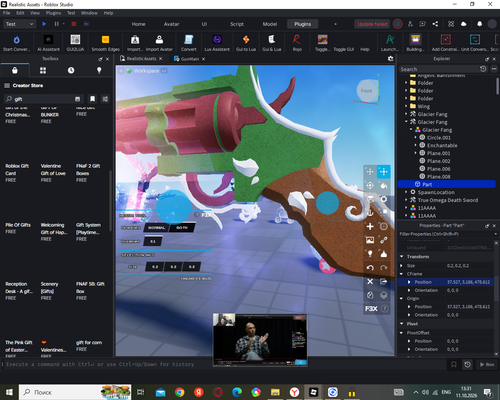Viewport: 500px width, 400px height.
Task: Click the play test button
Action: click(44, 24)
